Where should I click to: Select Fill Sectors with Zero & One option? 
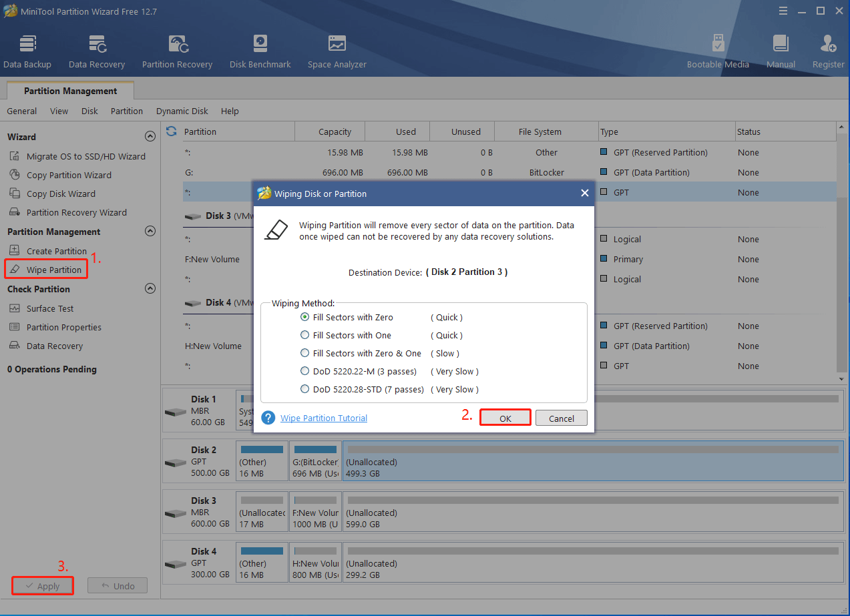(x=305, y=353)
